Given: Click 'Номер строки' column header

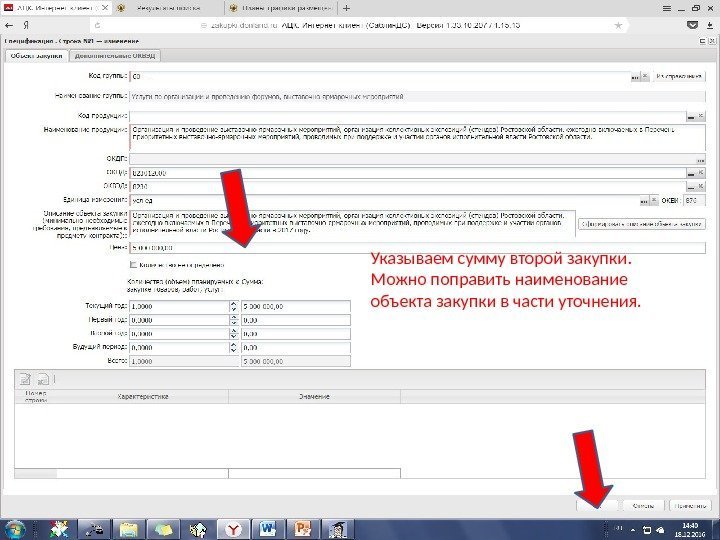Looking at the screenshot, I should [x=36, y=397].
